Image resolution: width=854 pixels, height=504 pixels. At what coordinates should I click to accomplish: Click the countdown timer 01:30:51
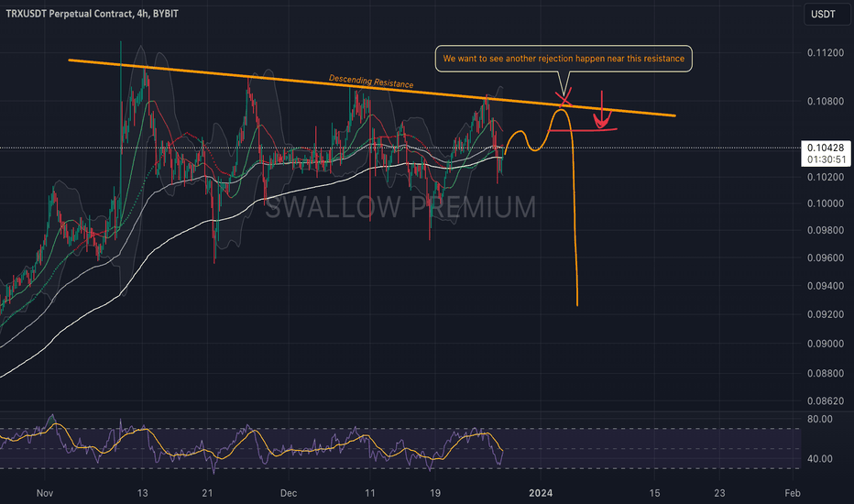[x=827, y=159]
